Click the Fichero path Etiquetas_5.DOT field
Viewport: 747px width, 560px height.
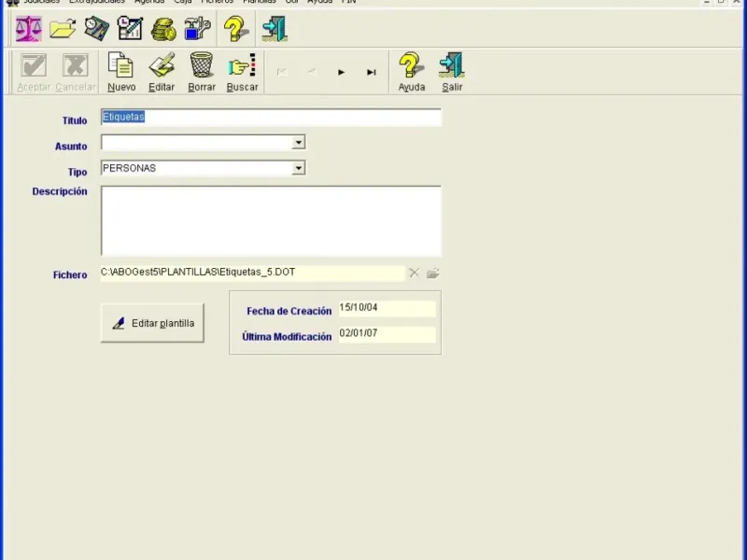click(x=252, y=273)
